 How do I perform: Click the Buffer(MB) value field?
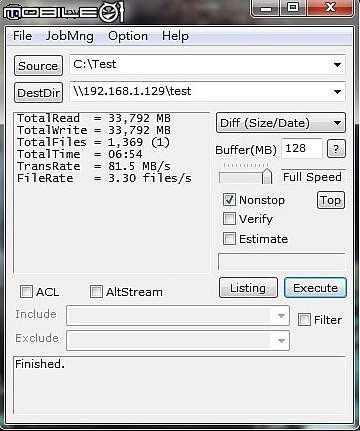(302, 148)
